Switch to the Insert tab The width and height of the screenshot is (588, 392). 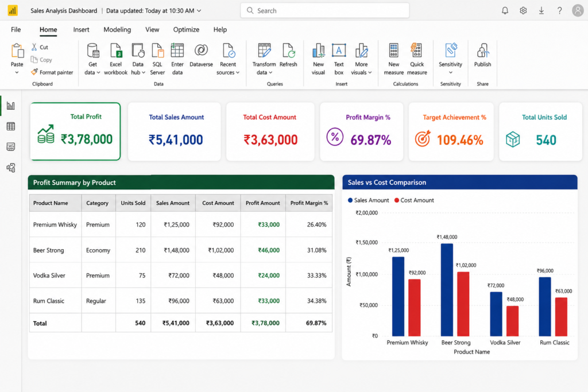click(81, 30)
